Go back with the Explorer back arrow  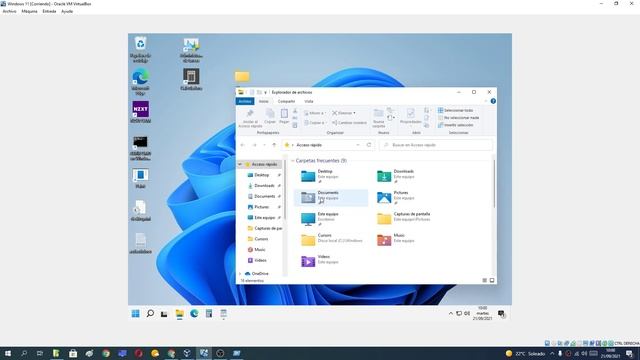point(242,145)
